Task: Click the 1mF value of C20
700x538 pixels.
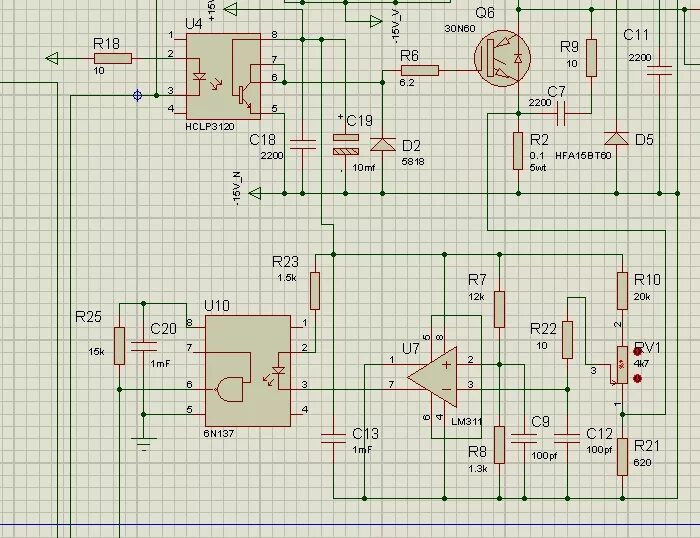Action: [x=160, y=364]
